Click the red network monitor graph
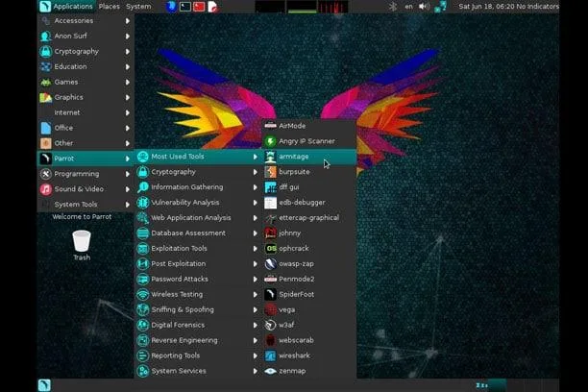 333,7
